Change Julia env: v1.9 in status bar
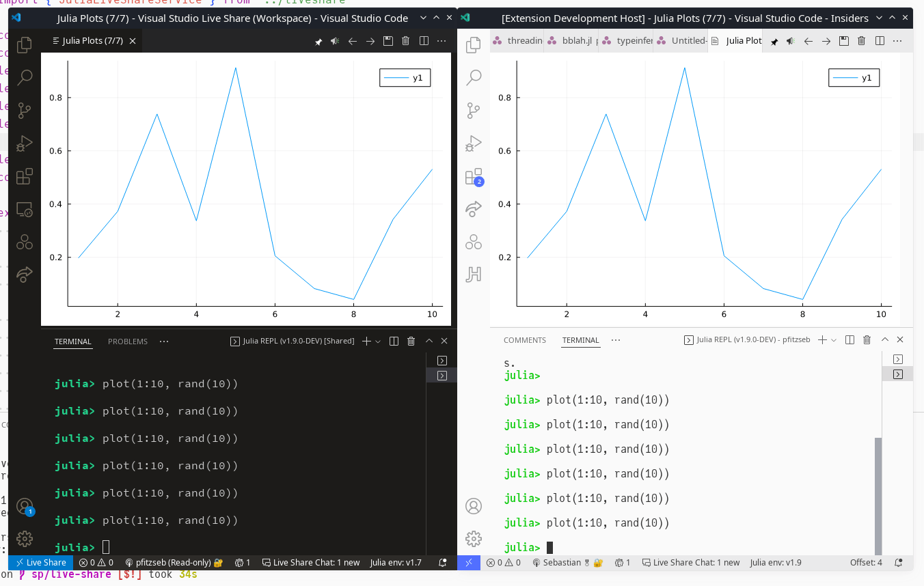This screenshot has width=924, height=586. click(x=776, y=563)
